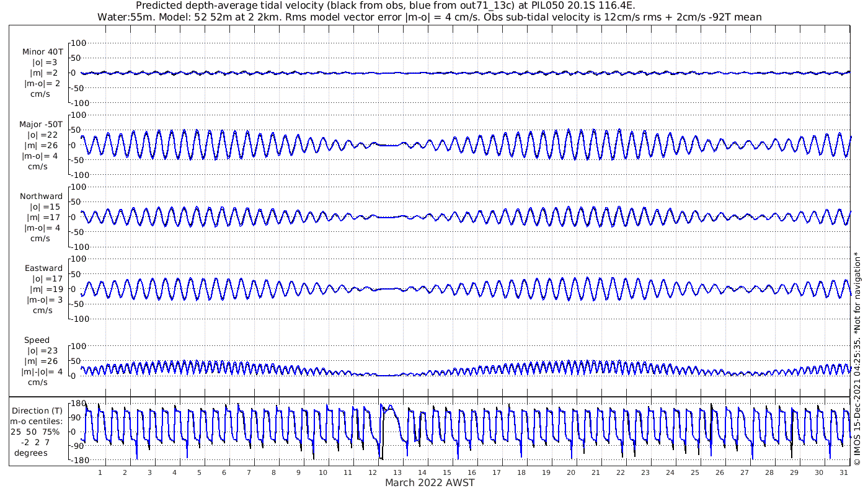Select the Minor 40T panel label

point(43,52)
